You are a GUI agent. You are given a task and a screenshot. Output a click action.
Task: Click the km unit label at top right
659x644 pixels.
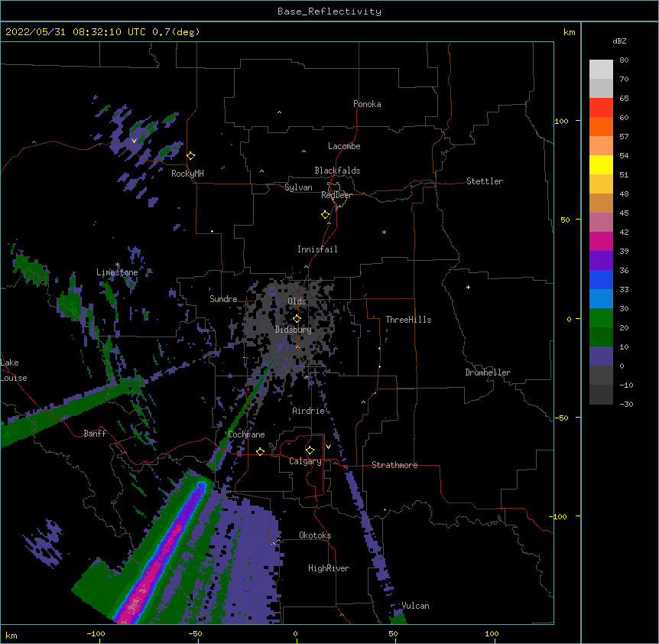pos(569,32)
